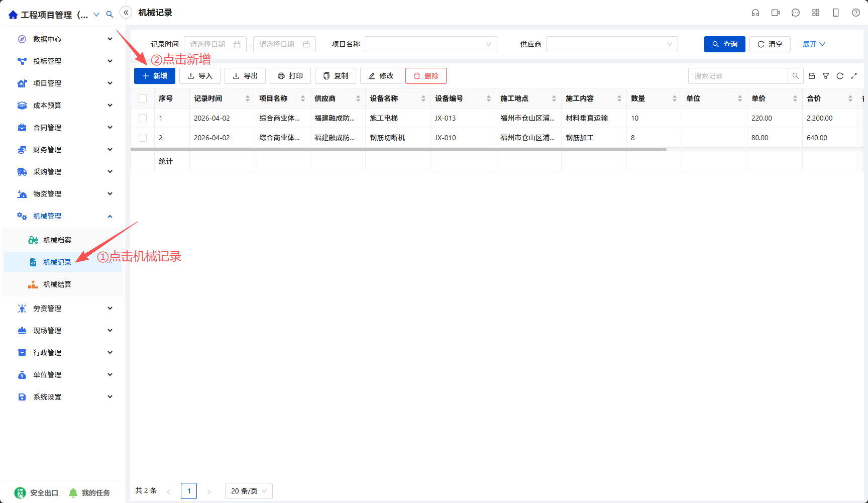Open the help question mark icon
This screenshot has width=868, height=503.
[856, 13]
